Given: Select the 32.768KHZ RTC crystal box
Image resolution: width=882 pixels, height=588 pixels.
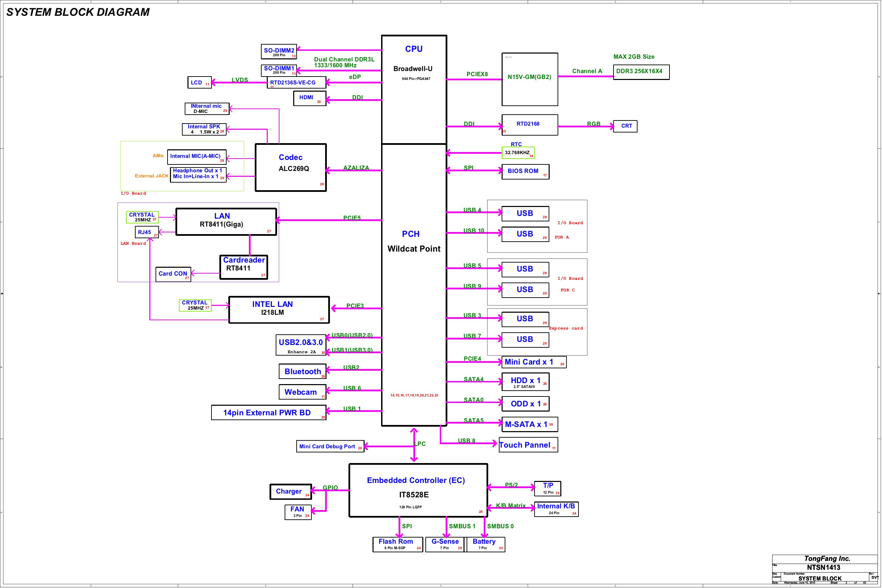Looking at the screenshot, I should (x=518, y=153).
